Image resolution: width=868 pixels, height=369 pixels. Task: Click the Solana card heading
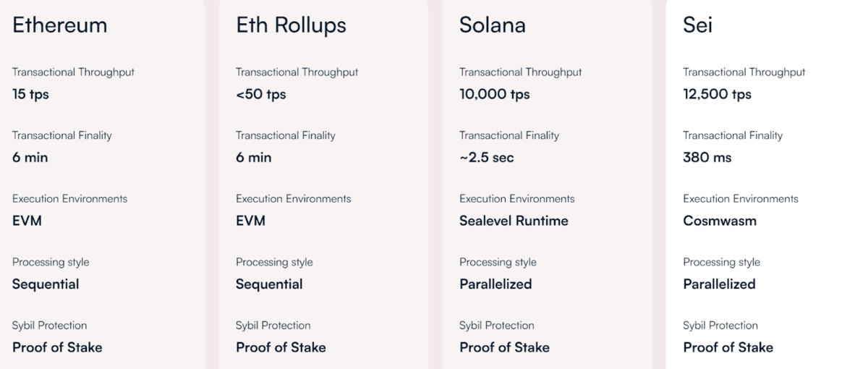pos(492,25)
